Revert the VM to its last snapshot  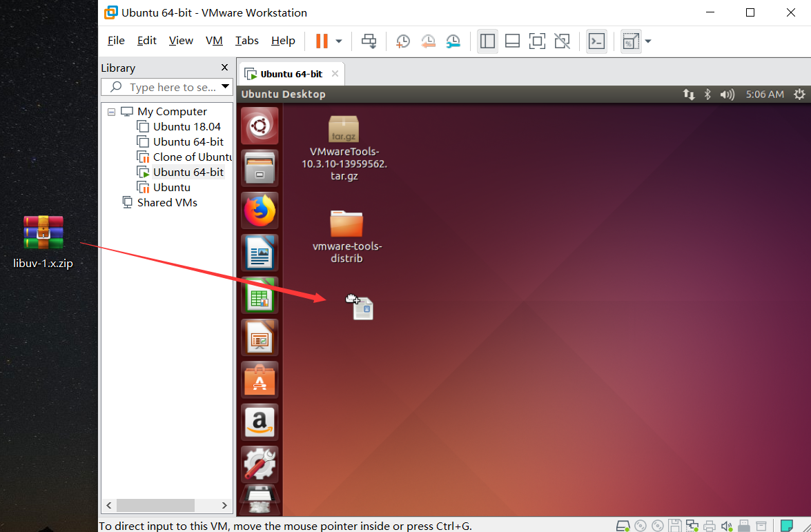(428, 41)
